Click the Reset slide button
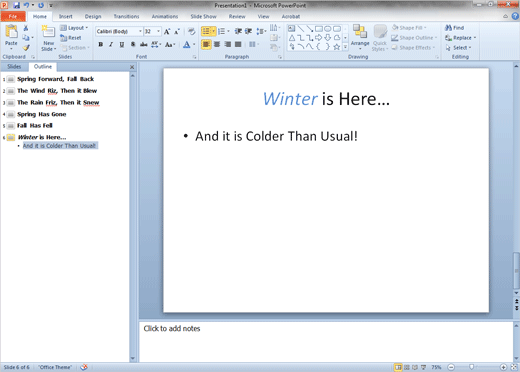Viewport: 520px width, 372px height. pyautogui.click(x=71, y=38)
